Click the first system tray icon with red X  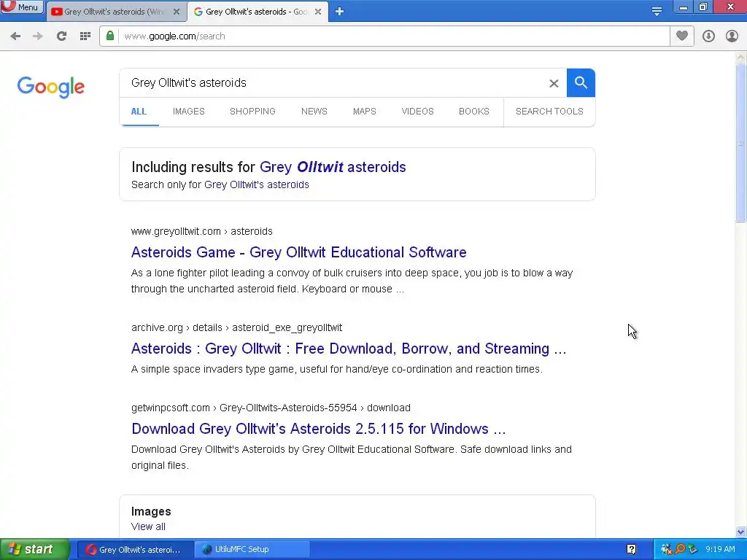(667, 550)
